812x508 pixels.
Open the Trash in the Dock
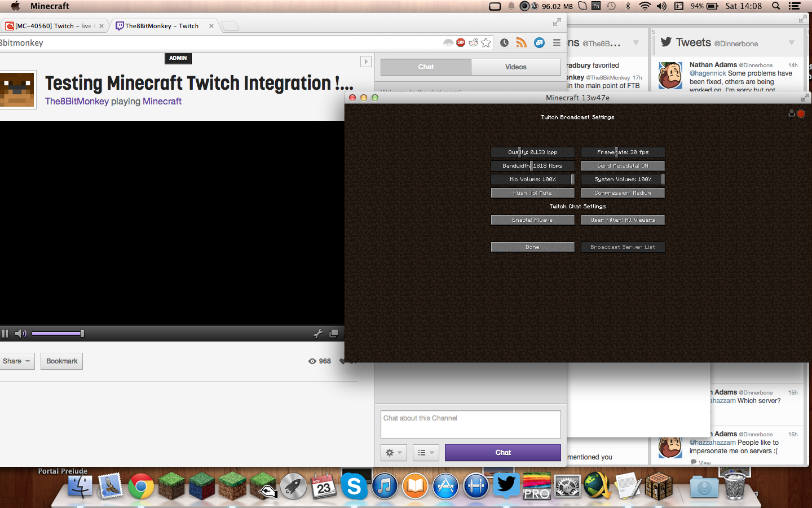735,486
